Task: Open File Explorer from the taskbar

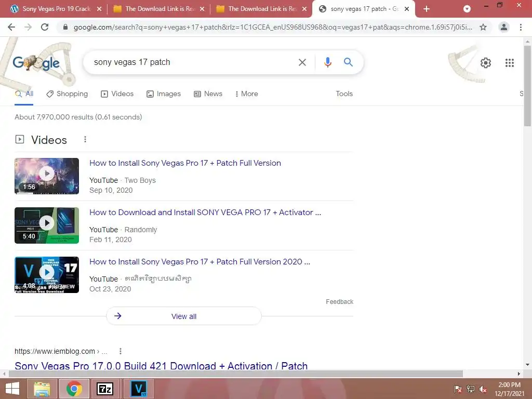Action: point(42,389)
